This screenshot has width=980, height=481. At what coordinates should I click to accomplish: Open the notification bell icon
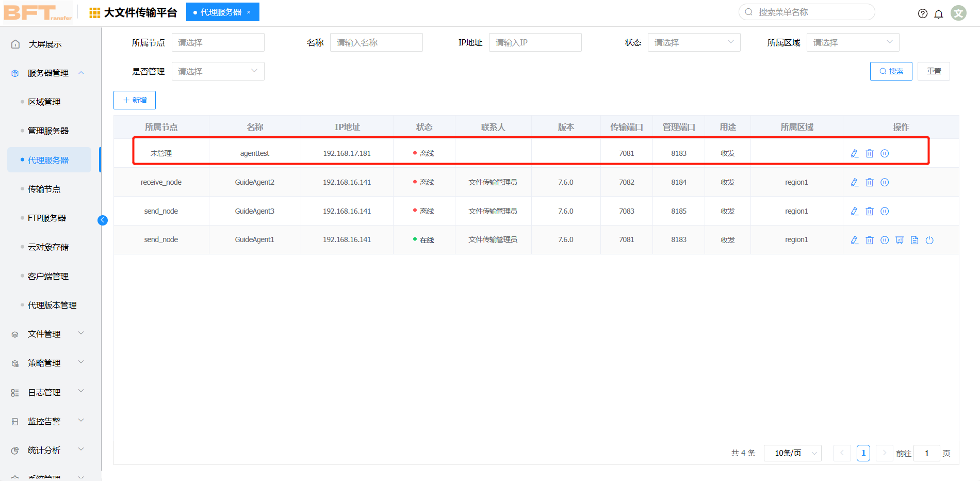click(939, 13)
